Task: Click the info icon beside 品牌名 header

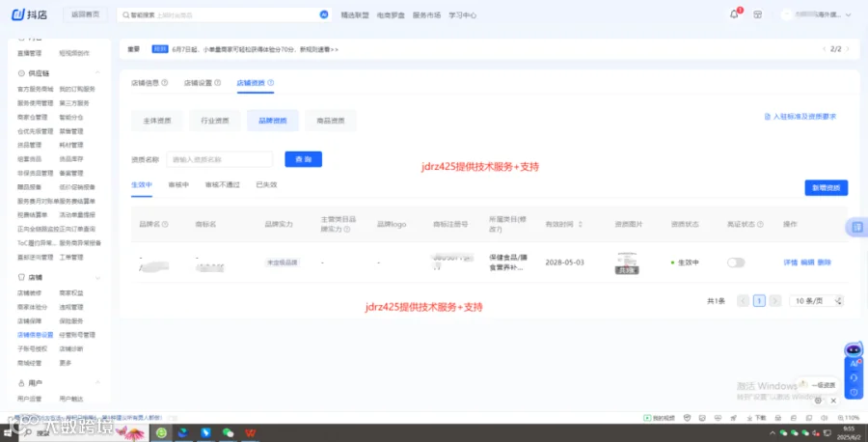Action: [165, 224]
